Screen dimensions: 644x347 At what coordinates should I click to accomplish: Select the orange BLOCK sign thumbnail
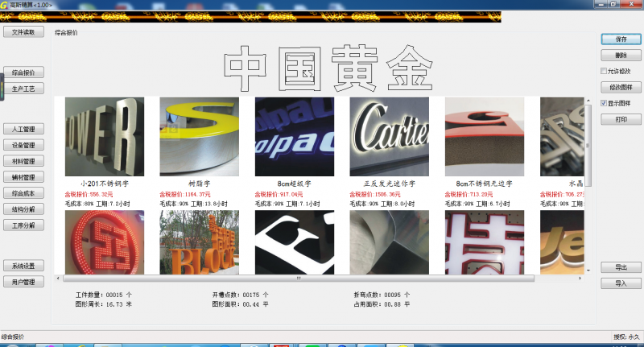[199, 242]
